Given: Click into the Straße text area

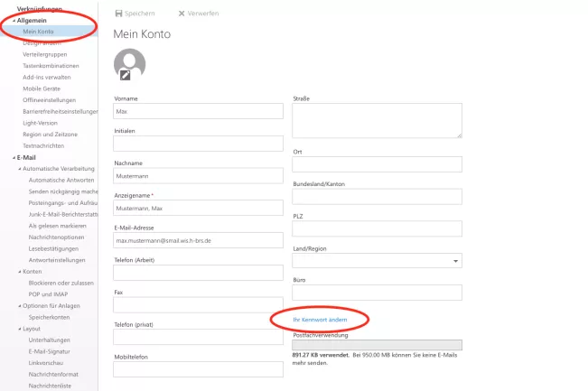Looking at the screenshot, I should [x=378, y=119].
